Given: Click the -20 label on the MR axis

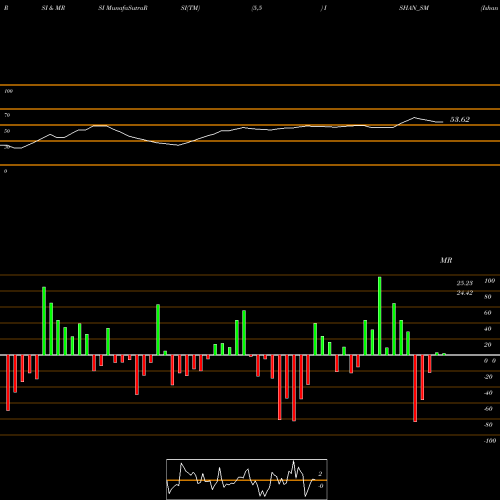Looking at the screenshot, I should click(488, 377).
